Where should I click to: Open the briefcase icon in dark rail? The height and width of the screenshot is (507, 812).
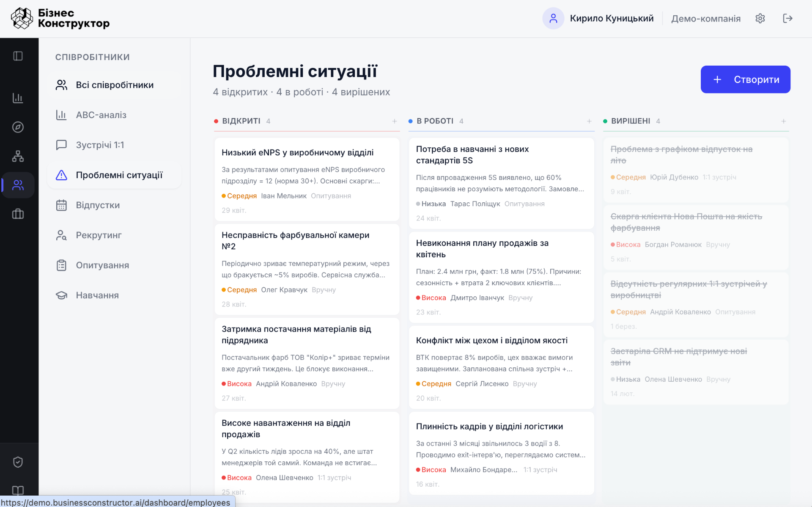click(x=18, y=214)
